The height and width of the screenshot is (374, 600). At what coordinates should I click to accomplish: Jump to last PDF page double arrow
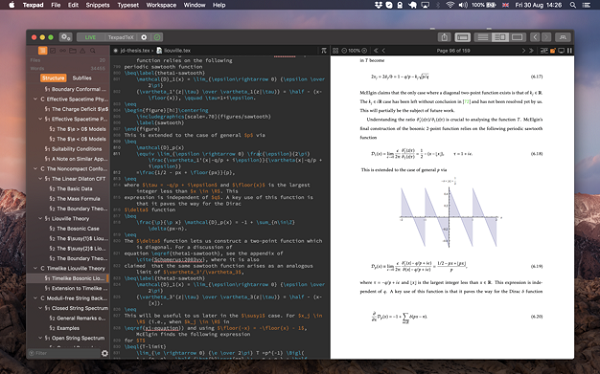[531, 51]
